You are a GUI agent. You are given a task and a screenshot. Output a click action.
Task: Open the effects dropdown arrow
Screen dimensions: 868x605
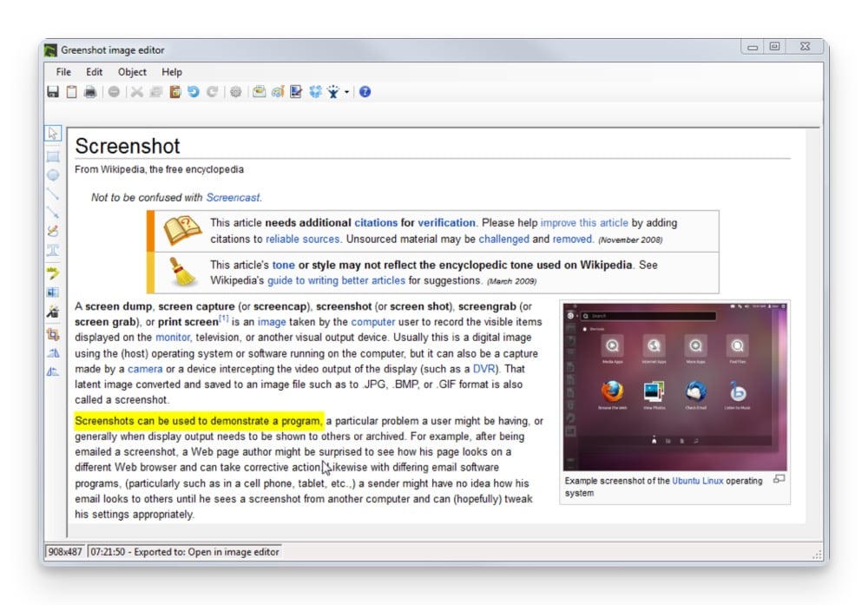pyautogui.click(x=345, y=91)
